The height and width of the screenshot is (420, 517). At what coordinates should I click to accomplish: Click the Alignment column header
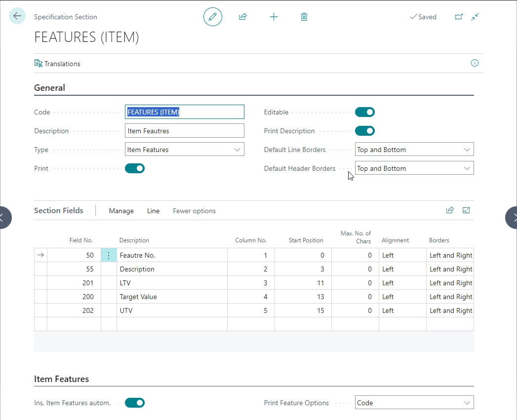(395, 240)
